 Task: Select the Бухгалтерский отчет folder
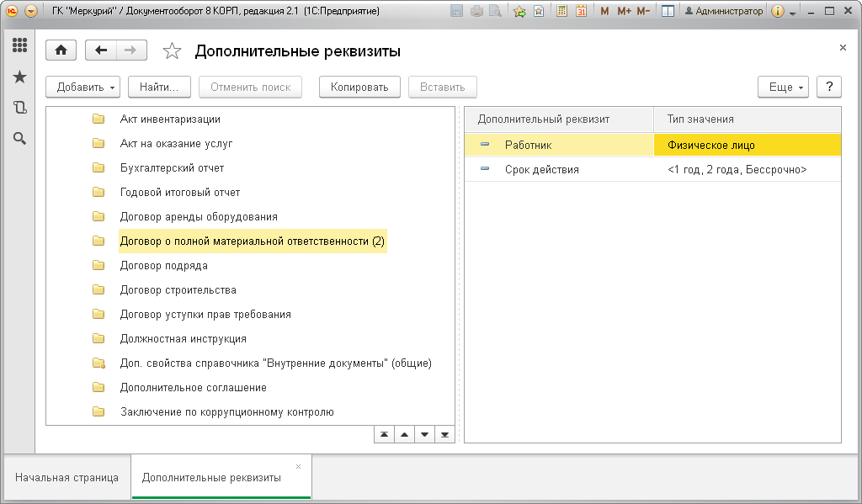172,168
